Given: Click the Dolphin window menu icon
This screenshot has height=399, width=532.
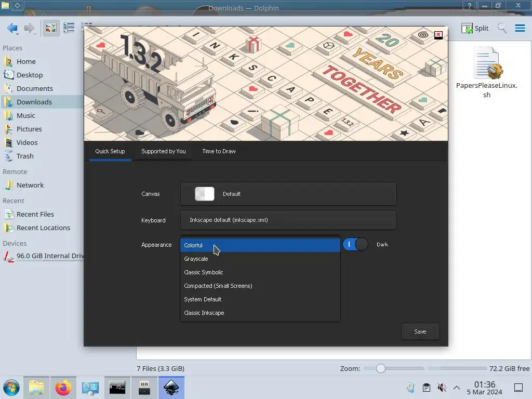Looking at the screenshot, I should click(x=5, y=5).
